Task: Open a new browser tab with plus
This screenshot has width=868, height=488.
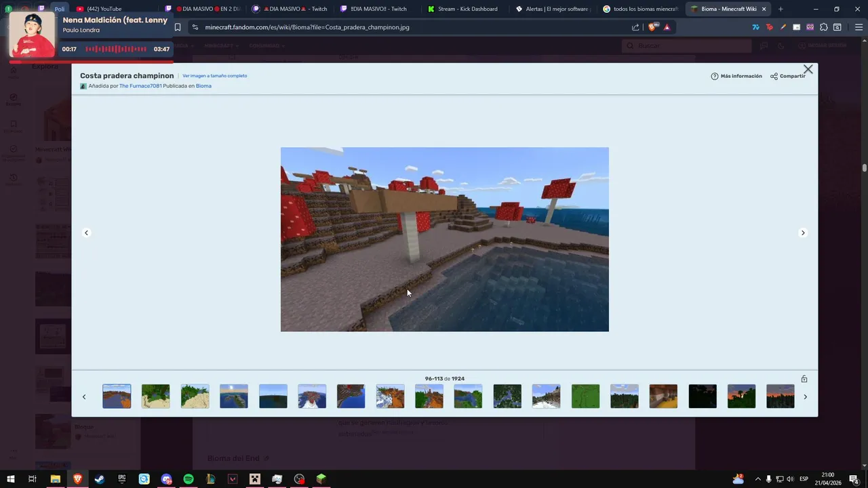Action: click(781, 9)
